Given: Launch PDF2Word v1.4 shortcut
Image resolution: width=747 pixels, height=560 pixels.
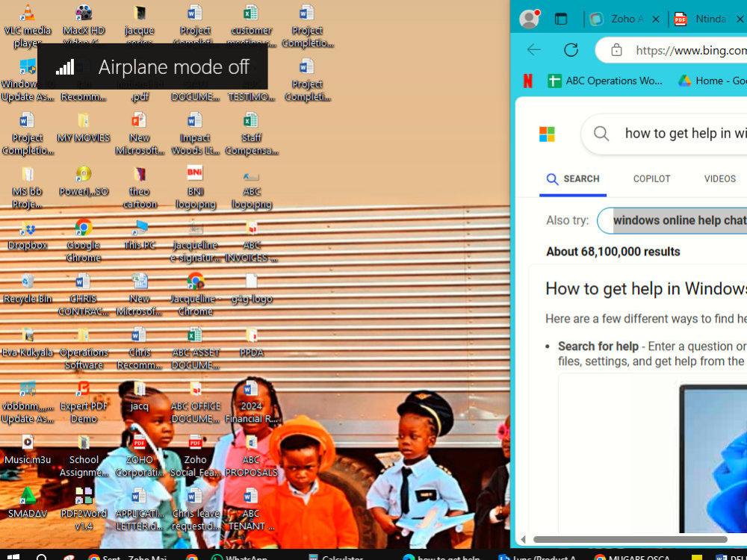Looking at the screenshot, I should tap(84, 510).
